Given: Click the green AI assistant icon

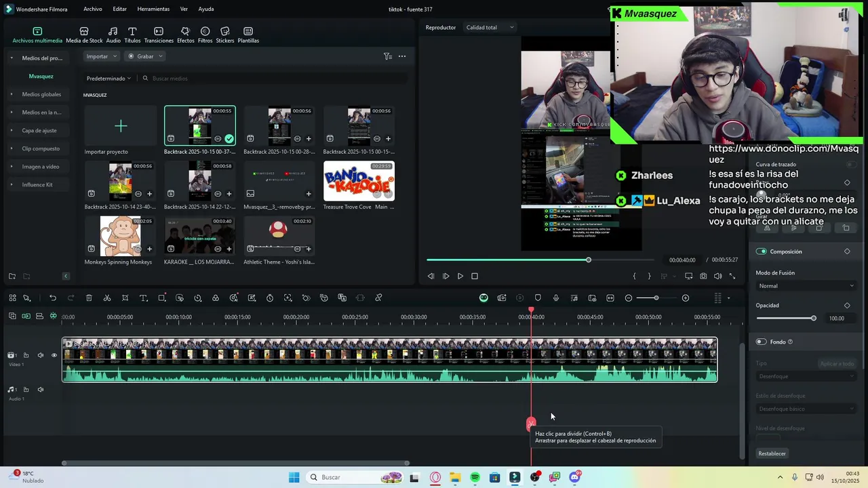Looking at the screenshot, I should click(484, 298).
